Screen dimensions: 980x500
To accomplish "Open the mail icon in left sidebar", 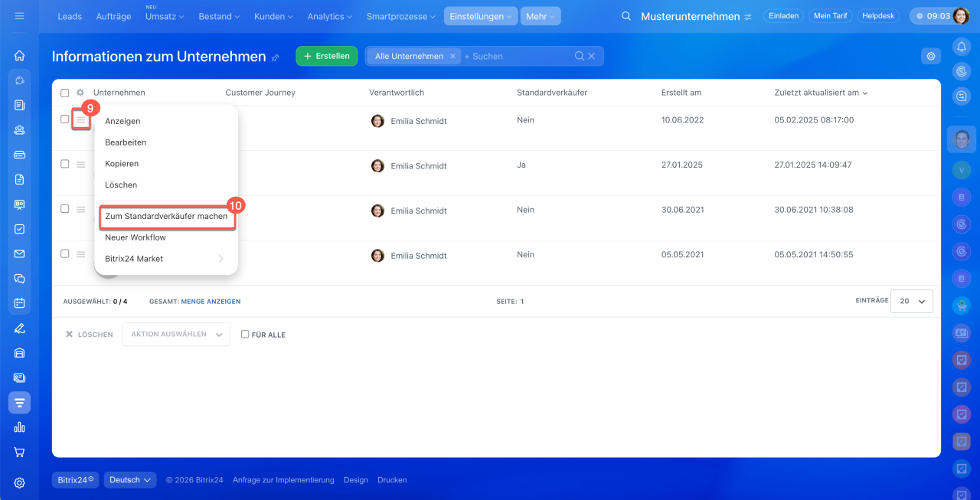I will tap(19, 254).
